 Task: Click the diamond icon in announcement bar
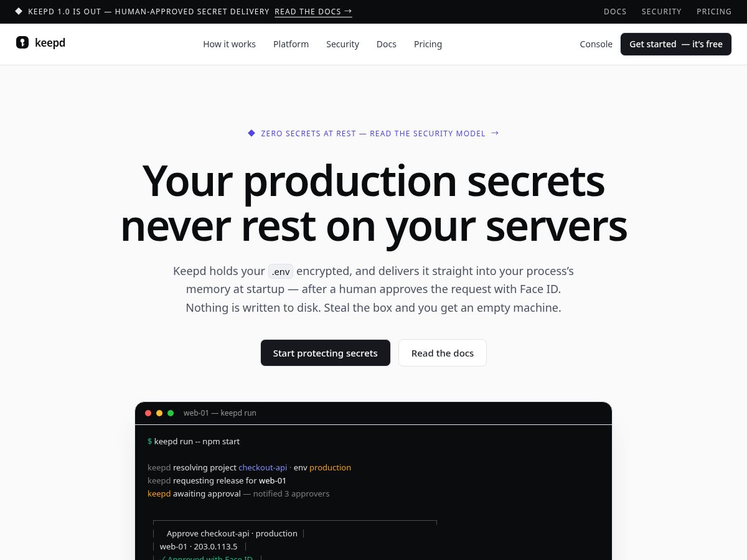click(x=19, y=11)
